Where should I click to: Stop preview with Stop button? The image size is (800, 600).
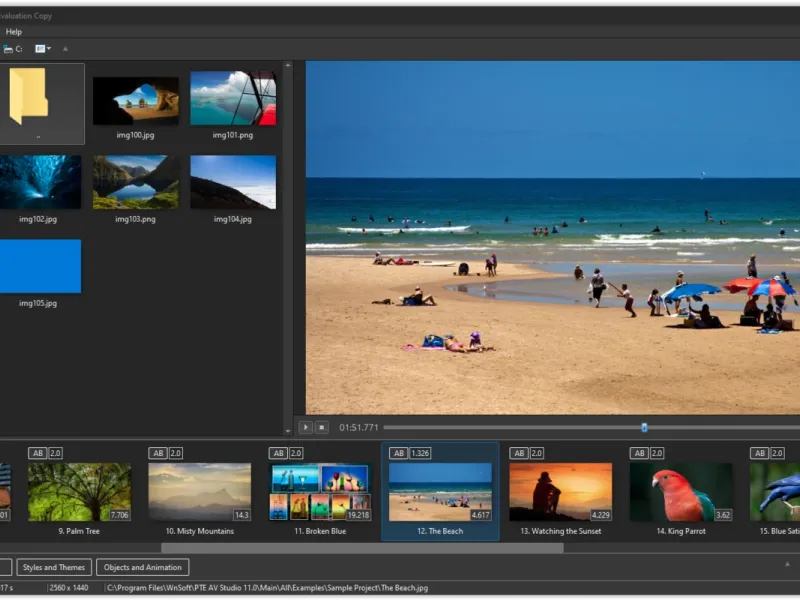point(322,428)
